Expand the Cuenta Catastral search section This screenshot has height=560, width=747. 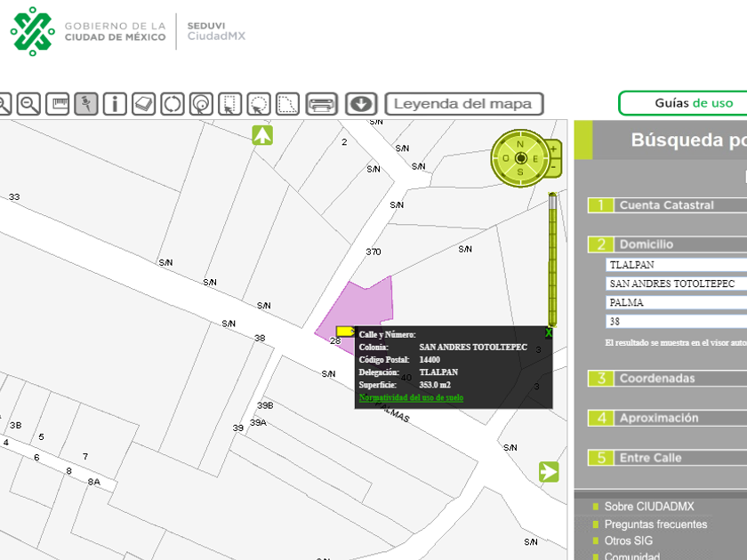point(666,205)
